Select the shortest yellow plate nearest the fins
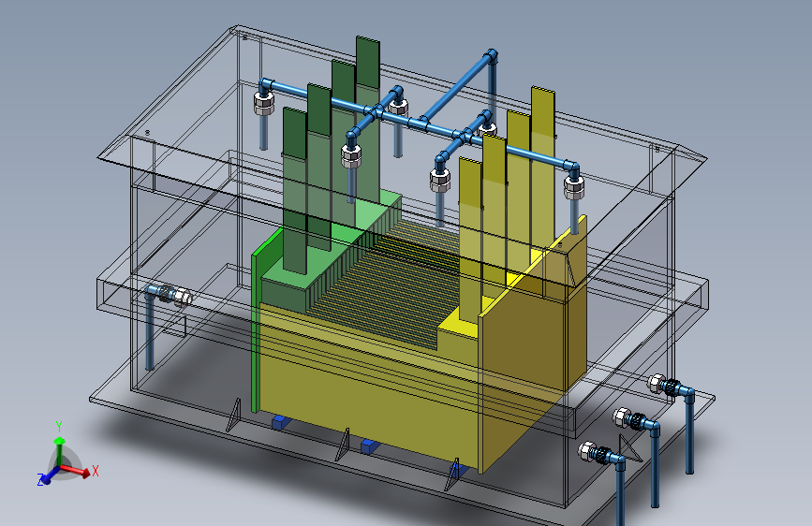812x526 pixels. 471,241
